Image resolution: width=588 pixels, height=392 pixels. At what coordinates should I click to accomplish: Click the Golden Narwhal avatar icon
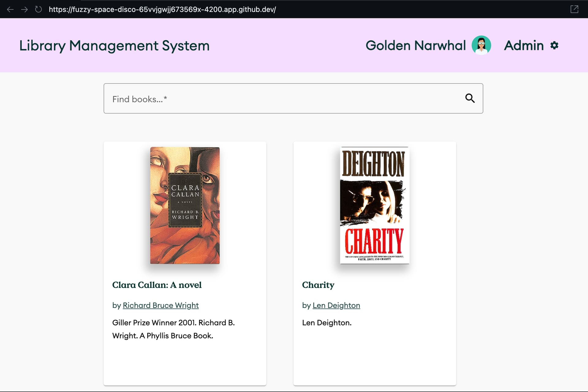[x=481, y=45]
